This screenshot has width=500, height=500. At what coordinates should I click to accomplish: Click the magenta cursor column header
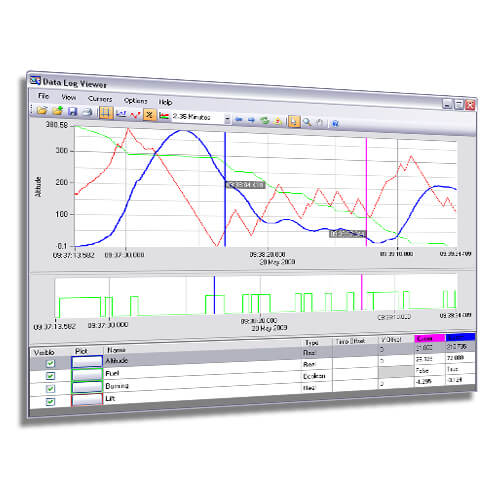(430, 338)
